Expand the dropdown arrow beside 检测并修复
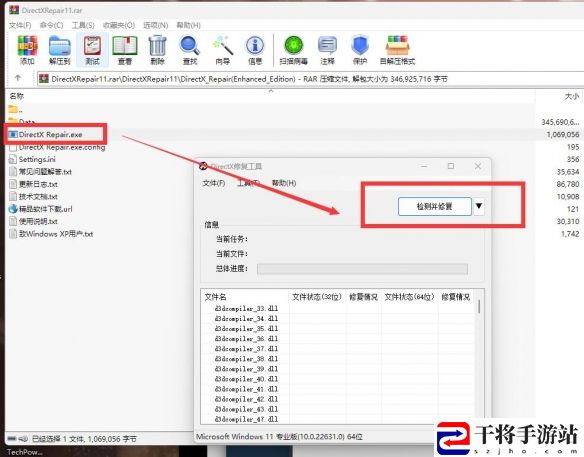584x457 pixels. tap(479, 206)
